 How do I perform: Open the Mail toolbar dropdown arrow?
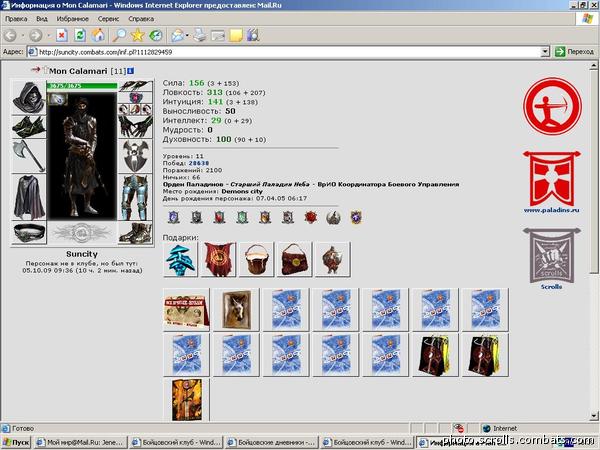[187, 36]
